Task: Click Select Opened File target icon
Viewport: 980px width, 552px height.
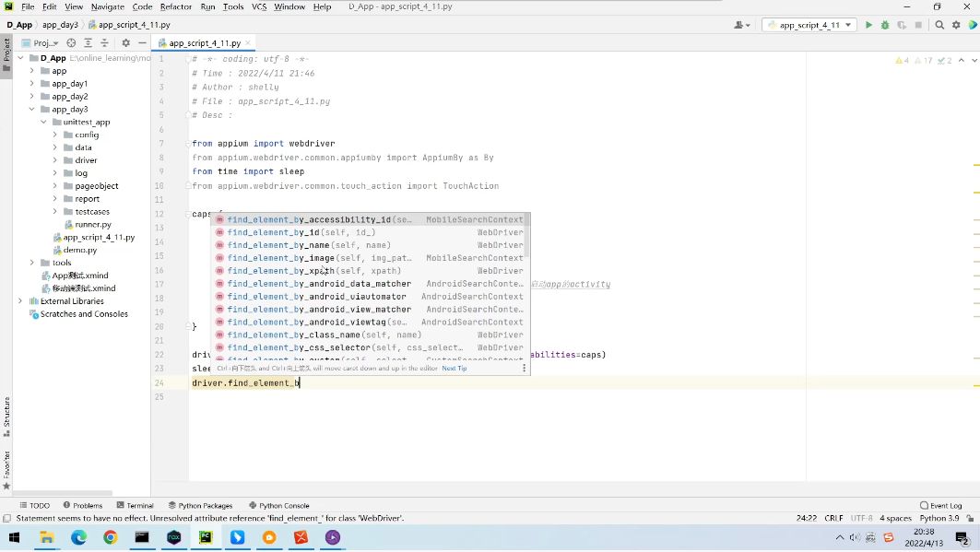Action: coord(72,43)
